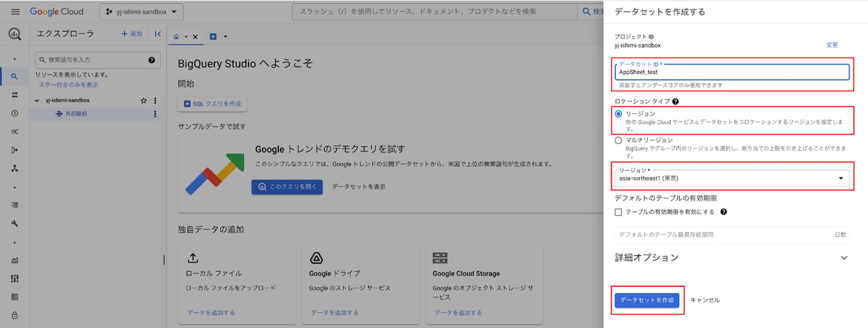Viewport: 868px width, 328px height.
Task: Open Dataform pipeline sidebar icon
Action: click(x=15, y=150)
